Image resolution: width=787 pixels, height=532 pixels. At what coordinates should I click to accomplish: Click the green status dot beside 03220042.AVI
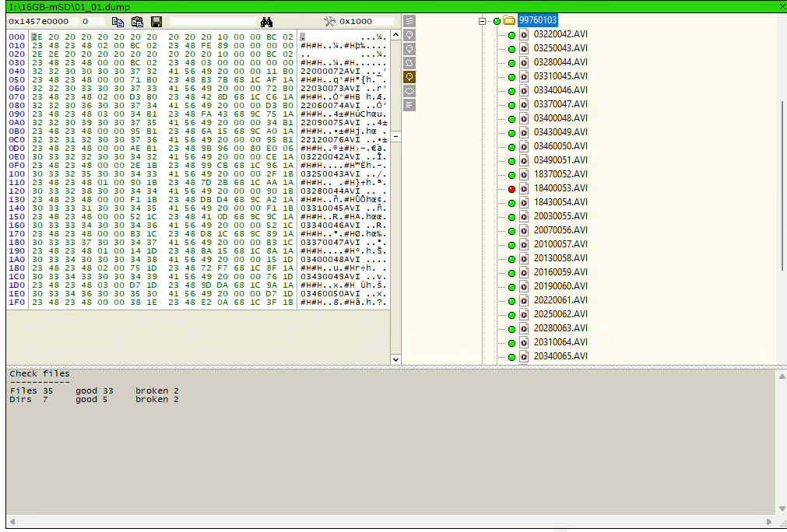click(x=511, y=35)
